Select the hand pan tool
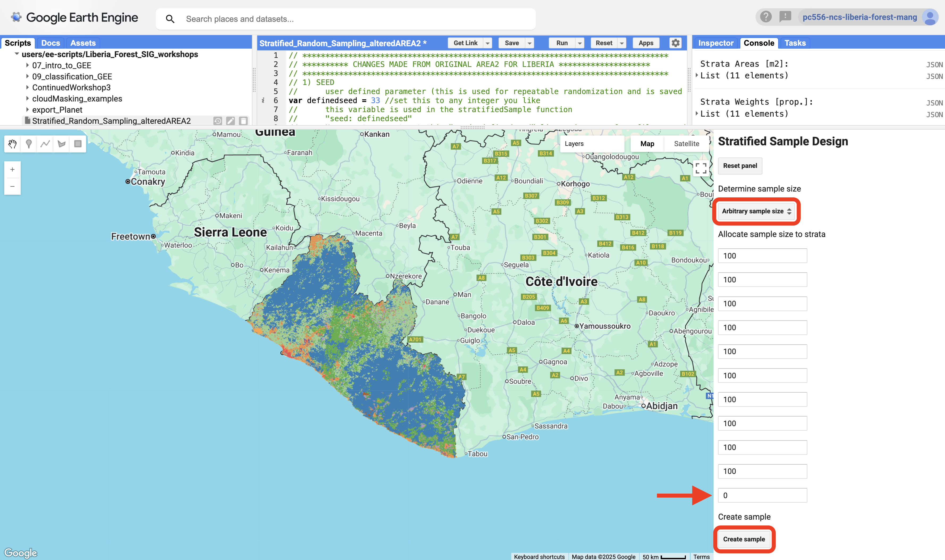The height and width of the screenshot is (560, 945). point(12,144)
